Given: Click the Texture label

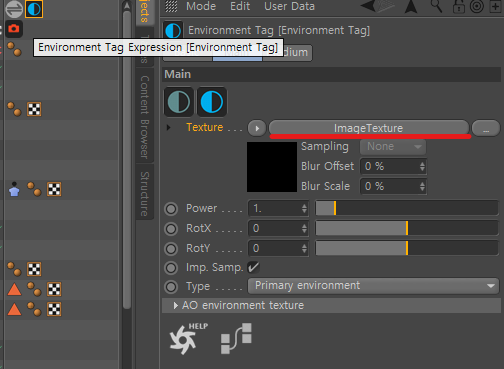Looking at the screenshot, I should pos(205,127).
